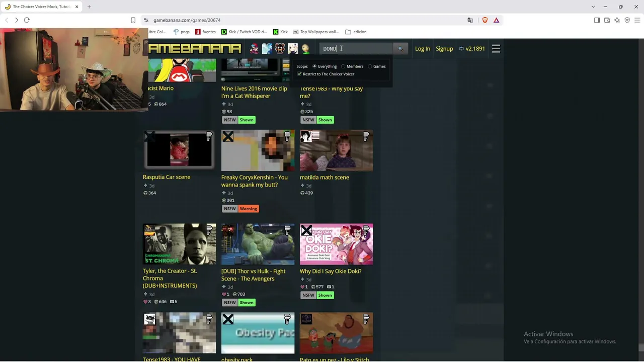The height and width of the screenshot is (362, 644).
Task: Click the wrench icon on Thor vs Hulk thumbnail
Action: [x=287, y=230]
